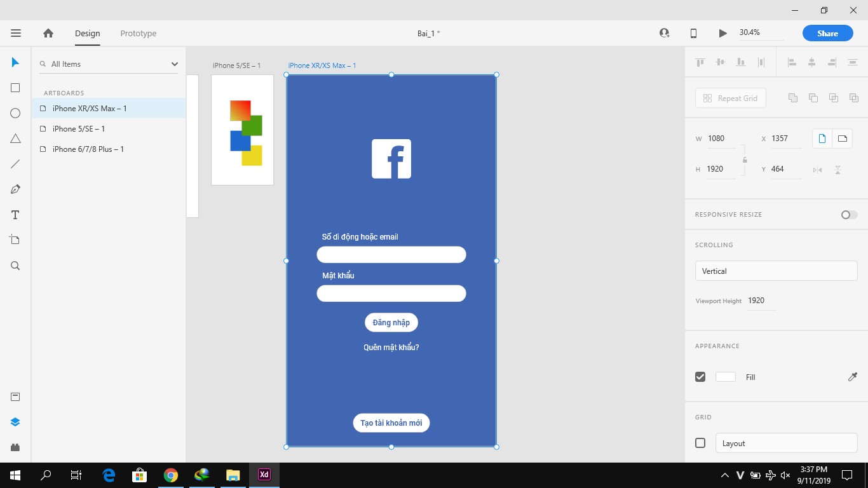This screenshot has width=868, height=488.
Task: Open the Scrolling Vertical dropdown
Action: [x=776, y=271]
